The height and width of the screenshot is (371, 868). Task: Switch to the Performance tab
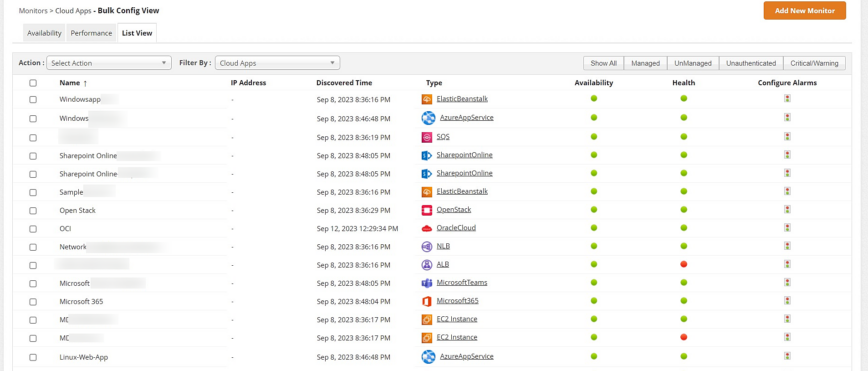pyautogui.click(x=91, y=33)
